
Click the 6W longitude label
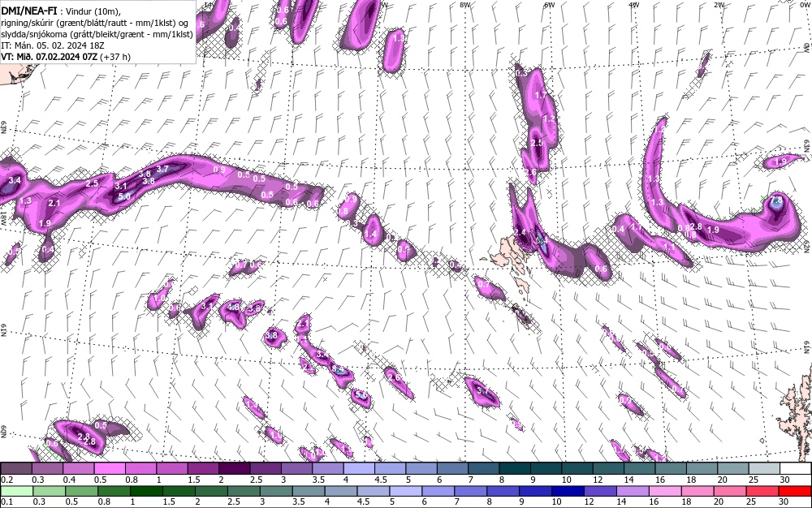tap(550, 5)
